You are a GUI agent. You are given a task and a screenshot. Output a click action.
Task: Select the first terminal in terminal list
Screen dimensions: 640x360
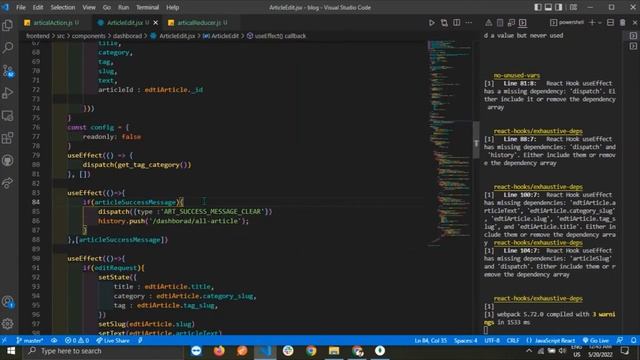pyautogui.click(x=633, y=36)
